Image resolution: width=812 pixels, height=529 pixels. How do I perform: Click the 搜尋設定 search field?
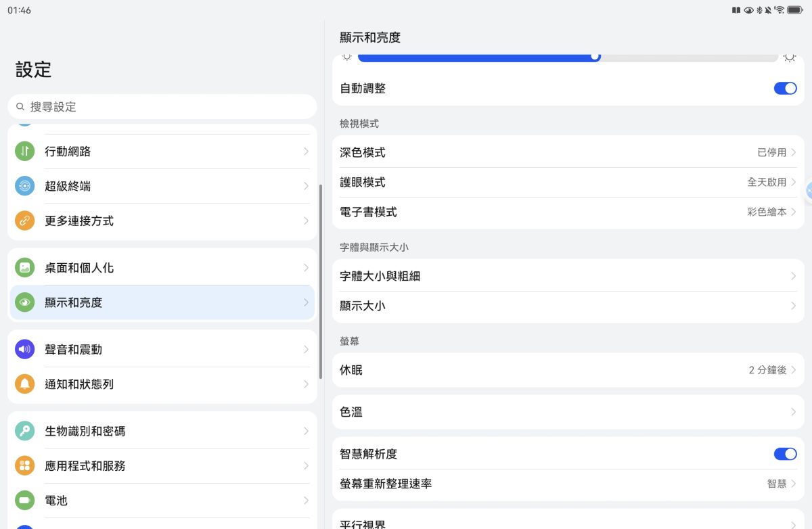click(x=162, y=107)
